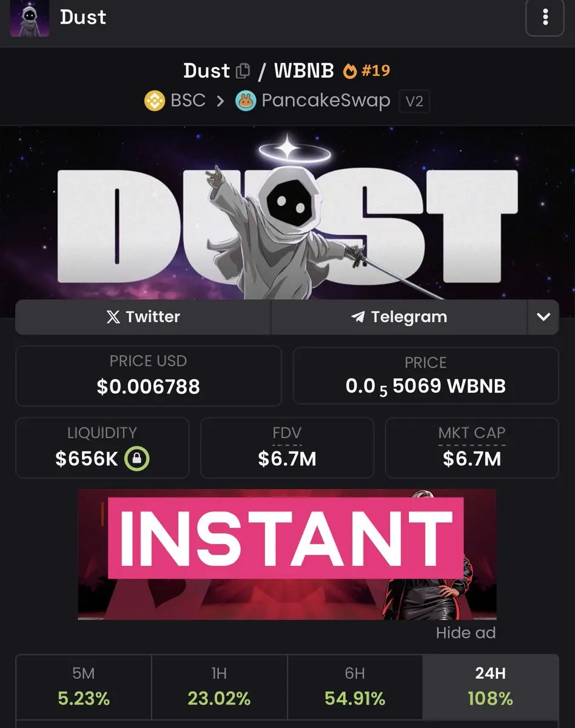The height and width of the screenshot is (728, 575).
Task: Open the three-dot options menu
Action: pyautogui.click(x=545, y=18)
